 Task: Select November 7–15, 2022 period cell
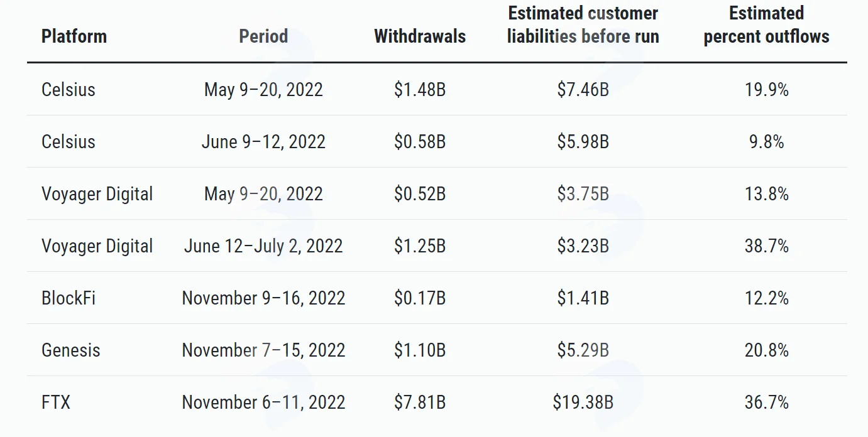(263, 350)
